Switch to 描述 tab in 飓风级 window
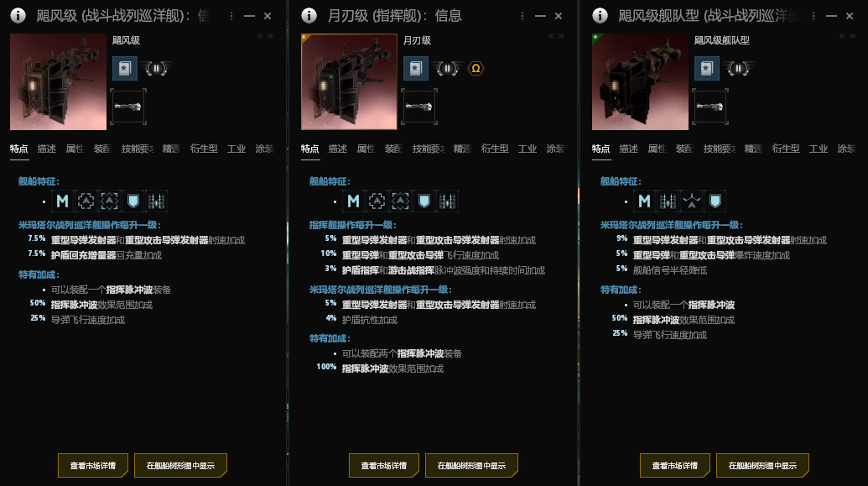The width and height of the screenshot is (868, 486). point(46,149)
